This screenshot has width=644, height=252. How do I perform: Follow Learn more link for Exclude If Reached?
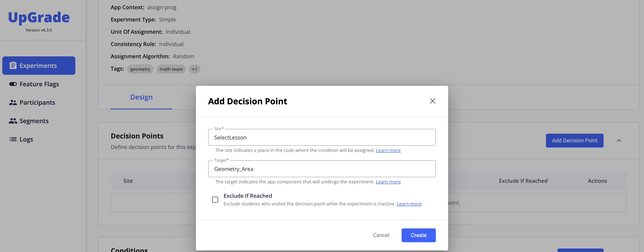click(409, 204)
